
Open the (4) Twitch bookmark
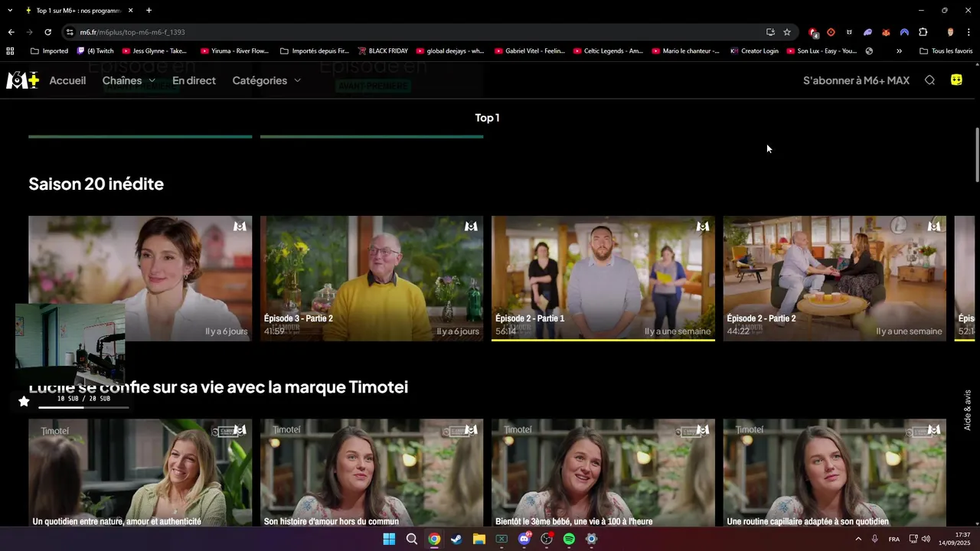coord(95,51)
